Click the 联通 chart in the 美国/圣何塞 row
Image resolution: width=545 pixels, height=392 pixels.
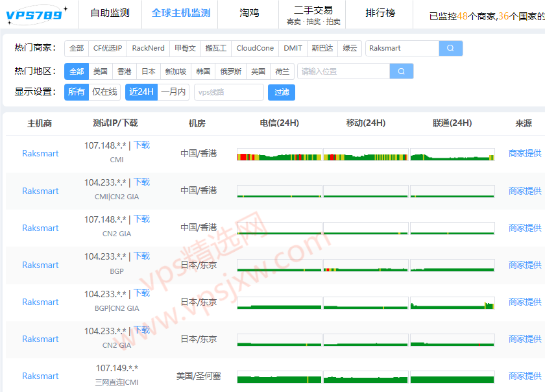tap(452, 377)
